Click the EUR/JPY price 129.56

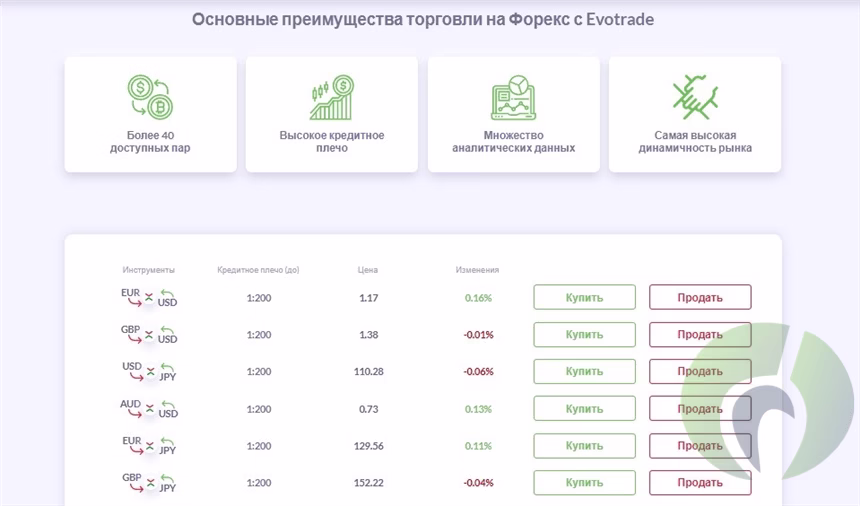[369, 446]
